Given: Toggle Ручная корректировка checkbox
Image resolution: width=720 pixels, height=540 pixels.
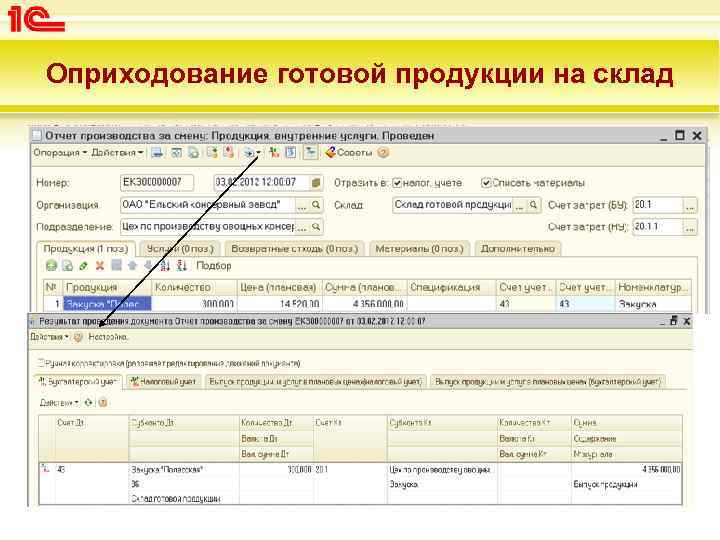Looking at the screenshot, I should click(41, 363).
